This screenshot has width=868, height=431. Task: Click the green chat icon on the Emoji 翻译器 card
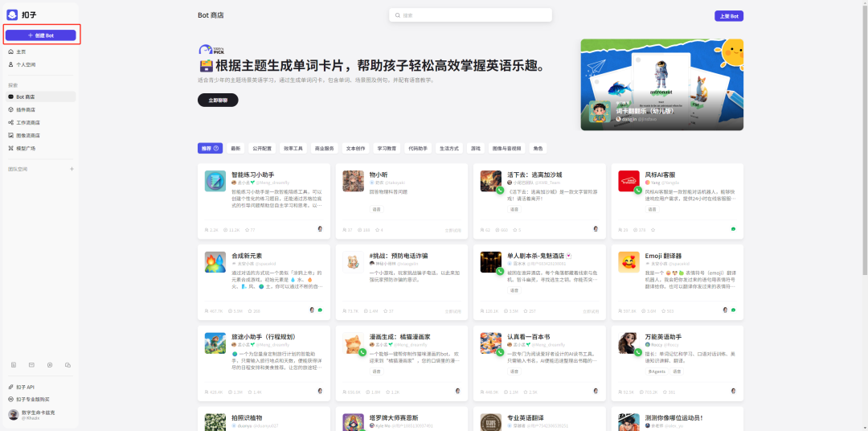(733, 310)
